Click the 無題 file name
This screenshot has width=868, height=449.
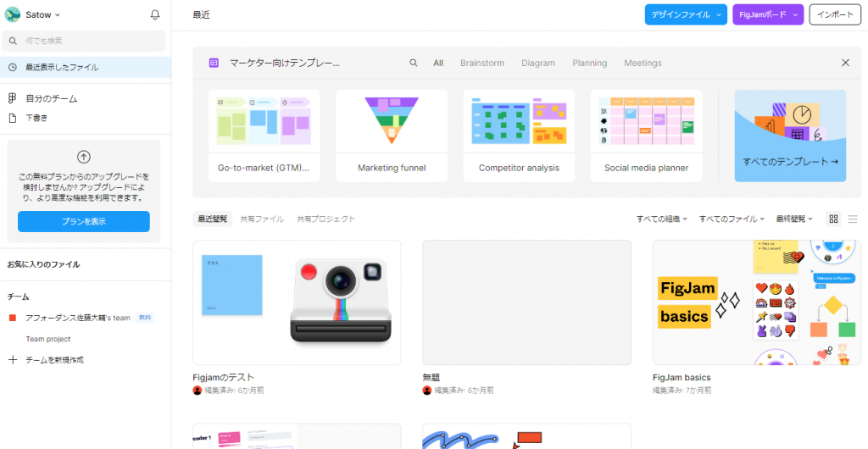[431, 378]
